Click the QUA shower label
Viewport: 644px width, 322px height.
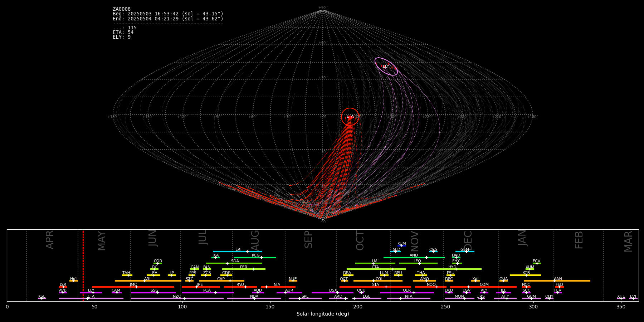click(x=504, y=279)
